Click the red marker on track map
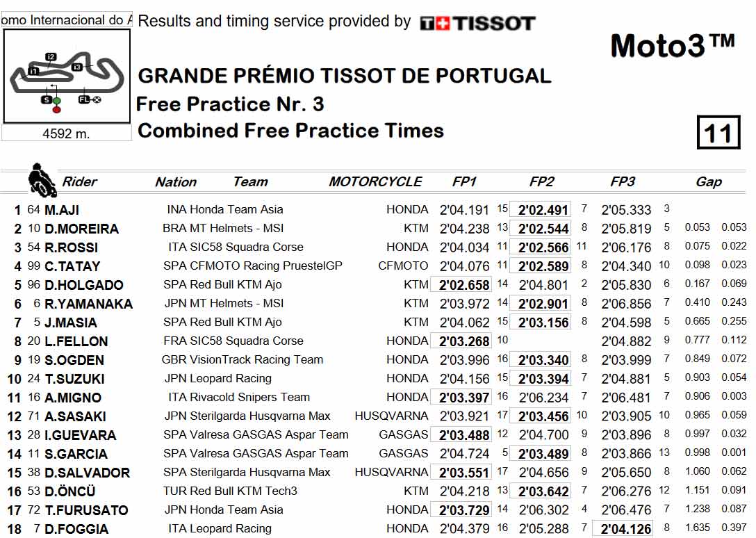This screenshot has height=538, width=756. tap(56, 110)
